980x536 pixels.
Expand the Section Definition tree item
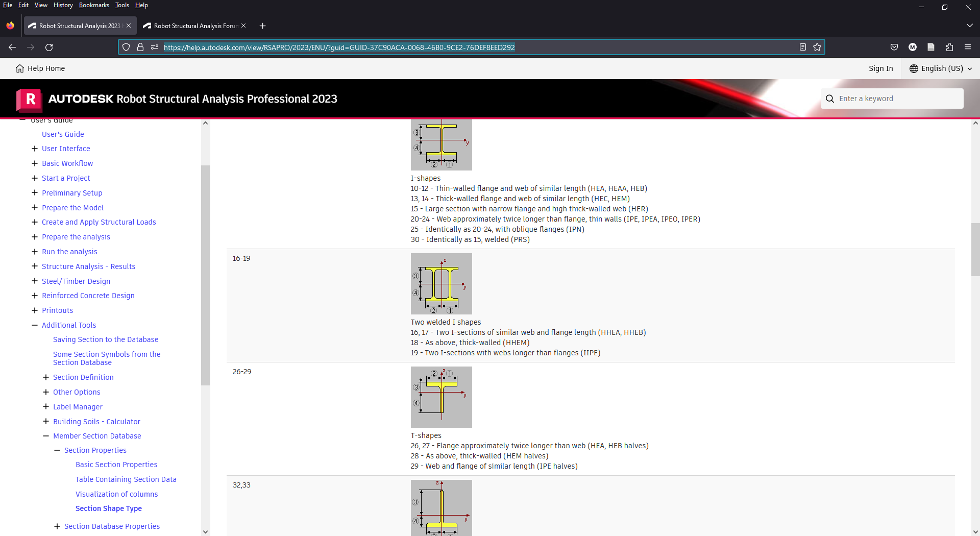46,377
